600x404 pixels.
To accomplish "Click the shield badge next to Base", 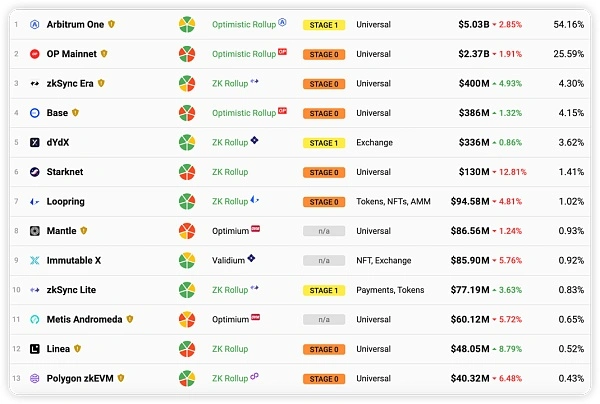I will (x=75, y=112).
